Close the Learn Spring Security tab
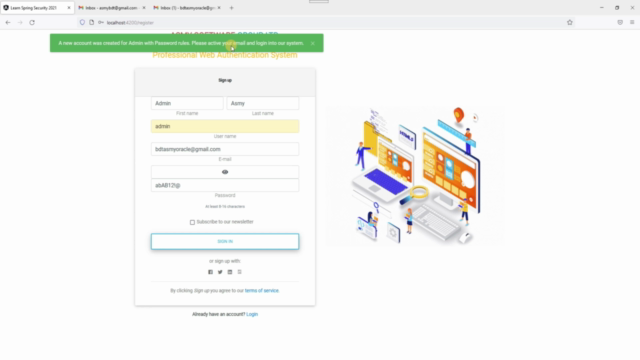640x360 pixels. pos(69,8)
